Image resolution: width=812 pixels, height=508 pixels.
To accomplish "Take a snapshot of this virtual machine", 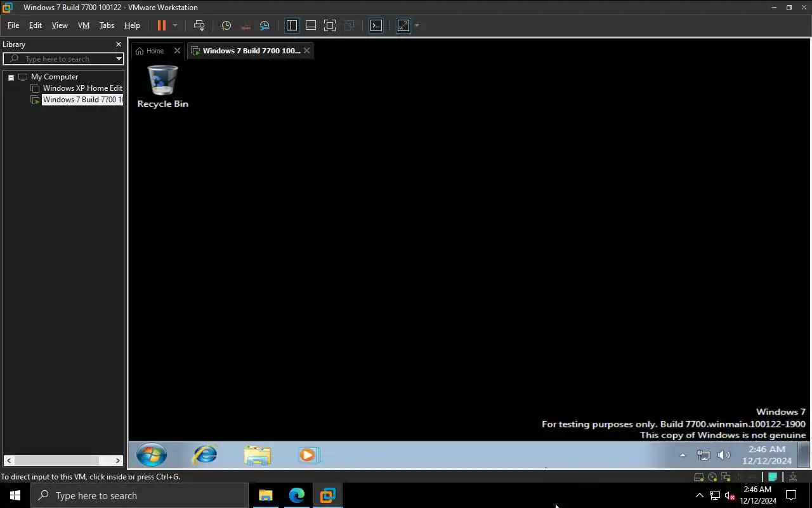I will (226, 25).
